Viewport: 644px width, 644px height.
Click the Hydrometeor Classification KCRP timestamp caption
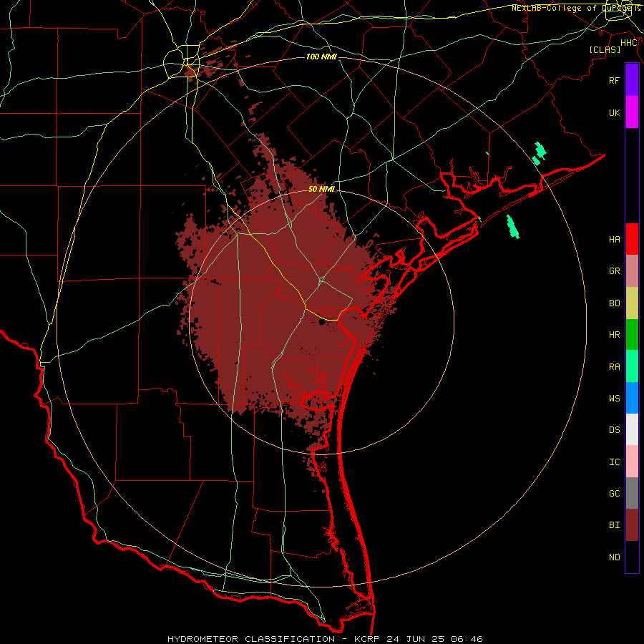click(x=325, y=639)
